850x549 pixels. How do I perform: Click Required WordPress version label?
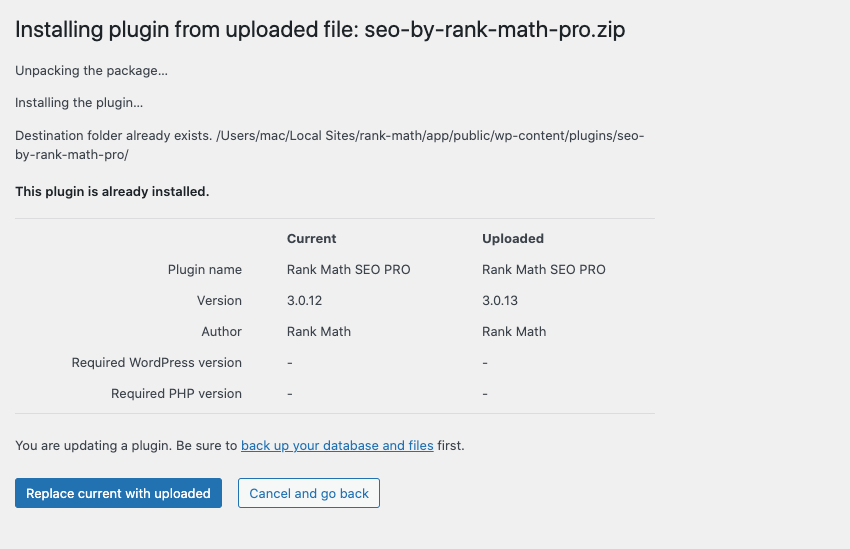[x=157, y=363]
